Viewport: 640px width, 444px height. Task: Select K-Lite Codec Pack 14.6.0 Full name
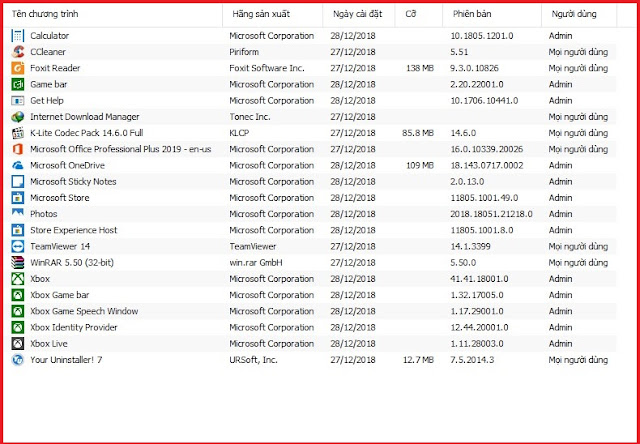(x=87, y=133)
